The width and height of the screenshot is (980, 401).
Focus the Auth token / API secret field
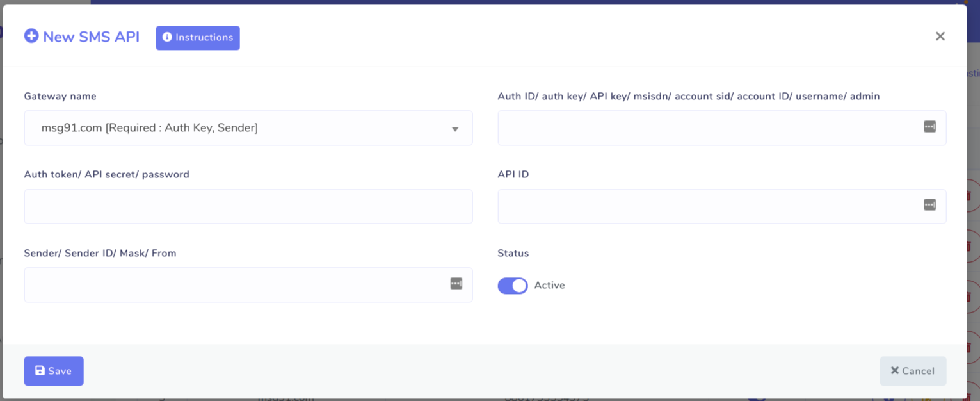(248, 206)
